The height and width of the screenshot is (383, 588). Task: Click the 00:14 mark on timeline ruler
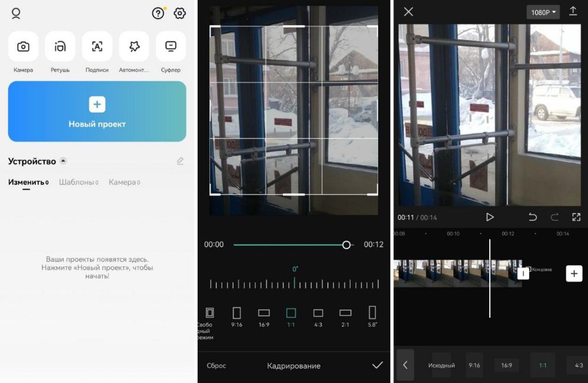563,233
